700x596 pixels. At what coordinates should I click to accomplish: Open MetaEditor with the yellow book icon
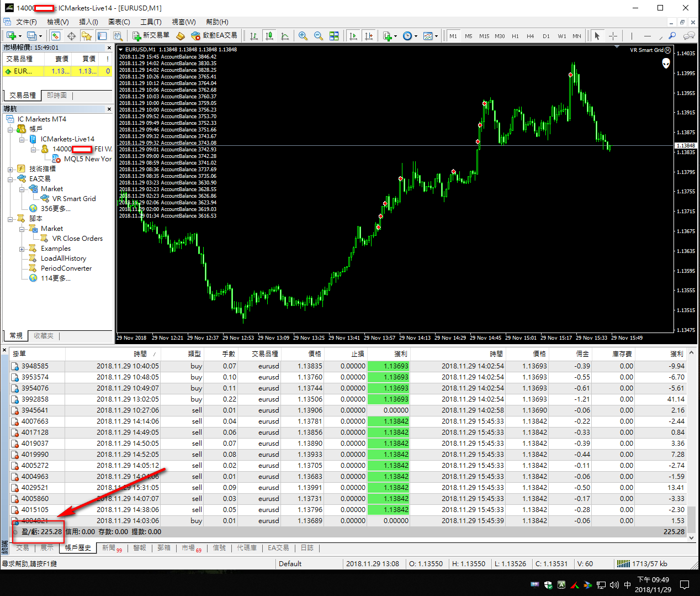click(x=181, y=36)
